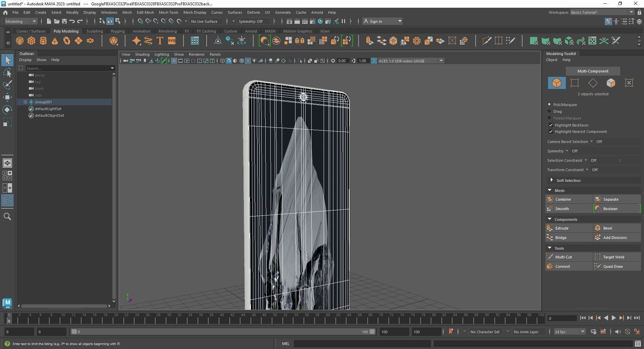Select the Lasso tool in toolbox
The height and width of the screenshot is (349, 644).
(x=7, y=72)
